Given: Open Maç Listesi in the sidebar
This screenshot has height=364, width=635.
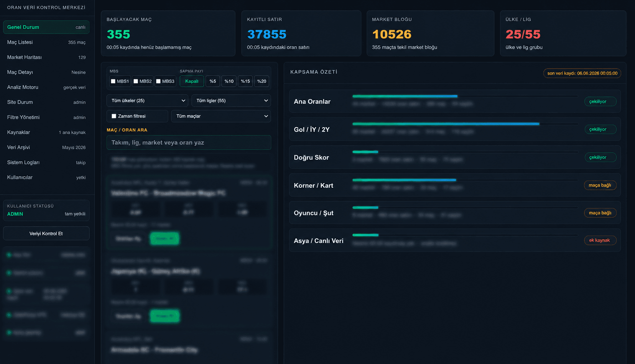Looking at the screenshot, I should (x=46, y=42).
